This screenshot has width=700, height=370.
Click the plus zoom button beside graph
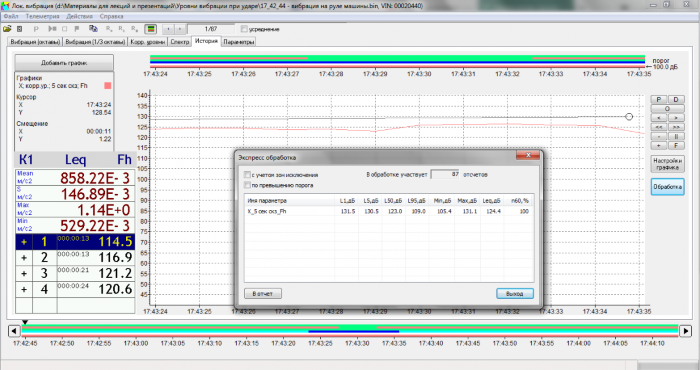[x=659, y=146]
